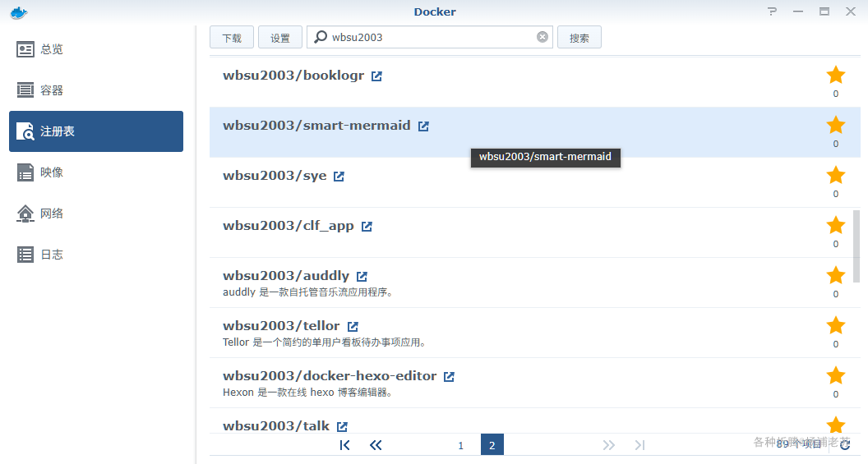
Task: Open the 总览 overview section
Action: coord(96,49)
